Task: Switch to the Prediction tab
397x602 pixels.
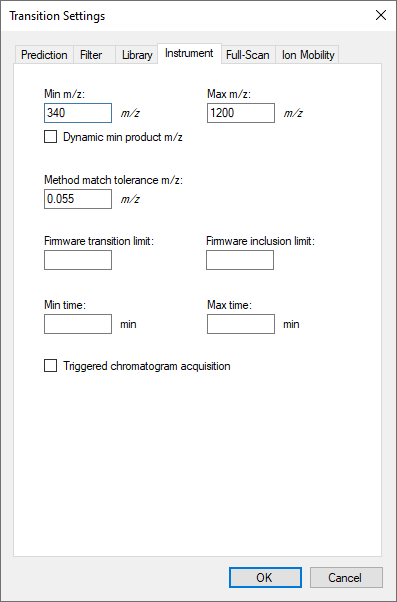Action: (x=44, y=55)
